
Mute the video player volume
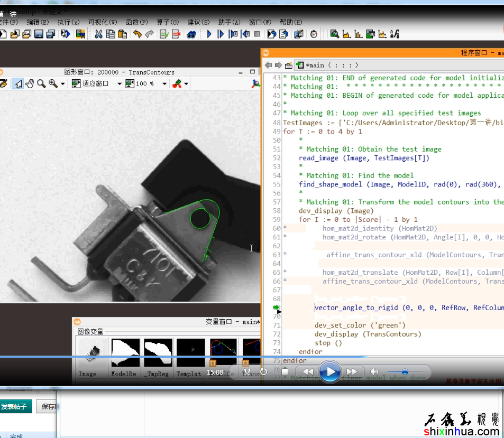tap(374, 371)
